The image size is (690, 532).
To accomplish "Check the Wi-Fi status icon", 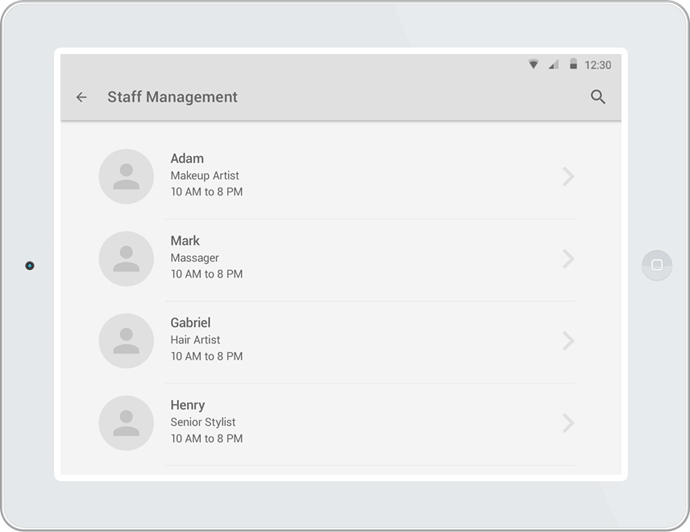I will point(533,64).
